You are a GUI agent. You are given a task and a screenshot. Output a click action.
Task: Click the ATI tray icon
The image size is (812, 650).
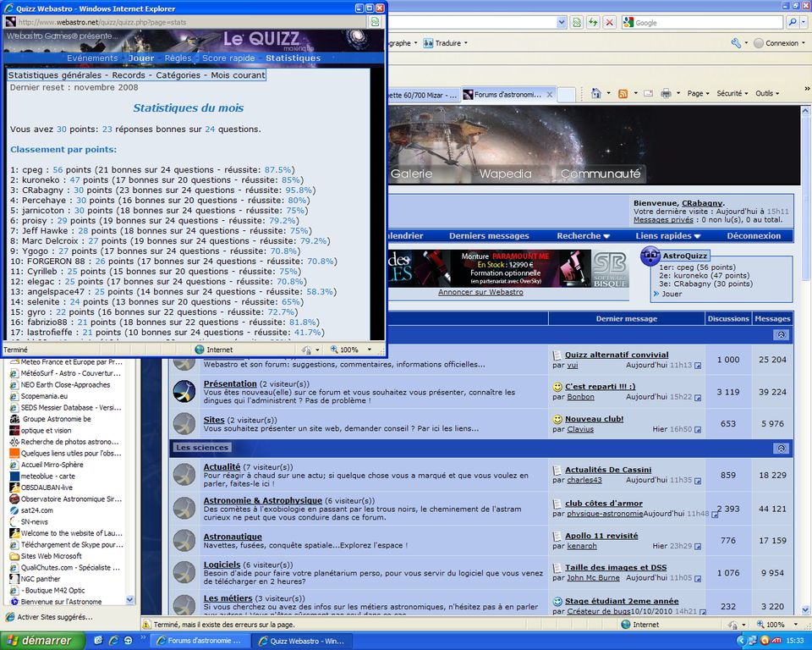[x=776, y=641]
